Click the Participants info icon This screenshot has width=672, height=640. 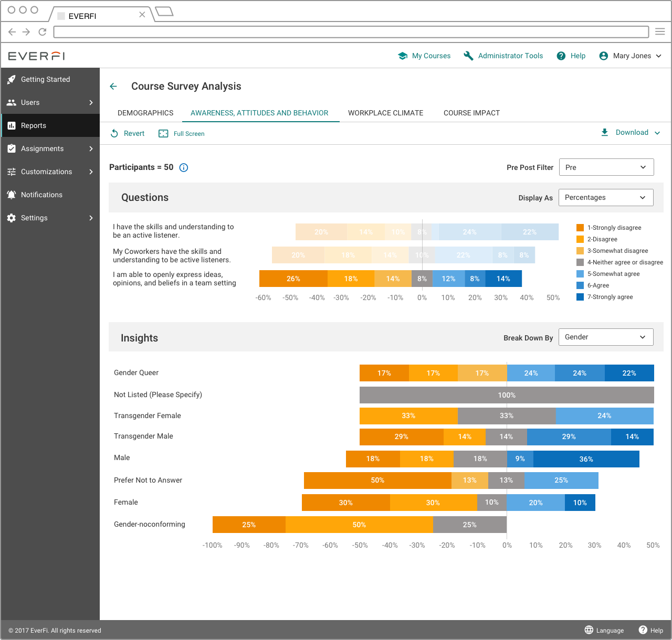click(184, 168)
